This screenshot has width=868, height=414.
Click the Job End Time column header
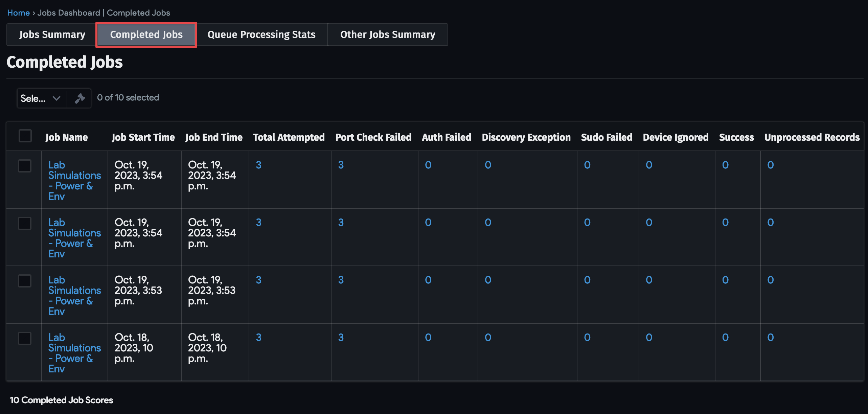214,137
